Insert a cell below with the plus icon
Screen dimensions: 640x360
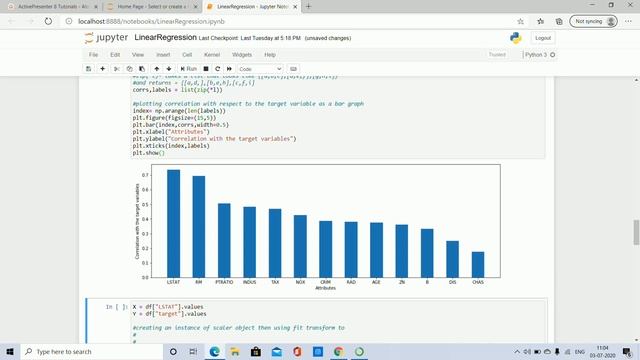click(x=102, y=69)
